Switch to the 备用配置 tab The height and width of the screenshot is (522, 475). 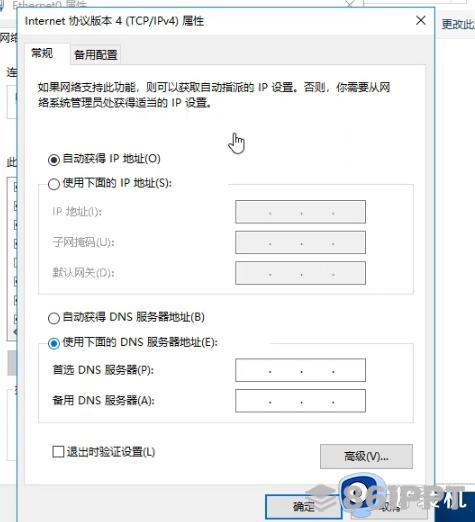point(96,55)
